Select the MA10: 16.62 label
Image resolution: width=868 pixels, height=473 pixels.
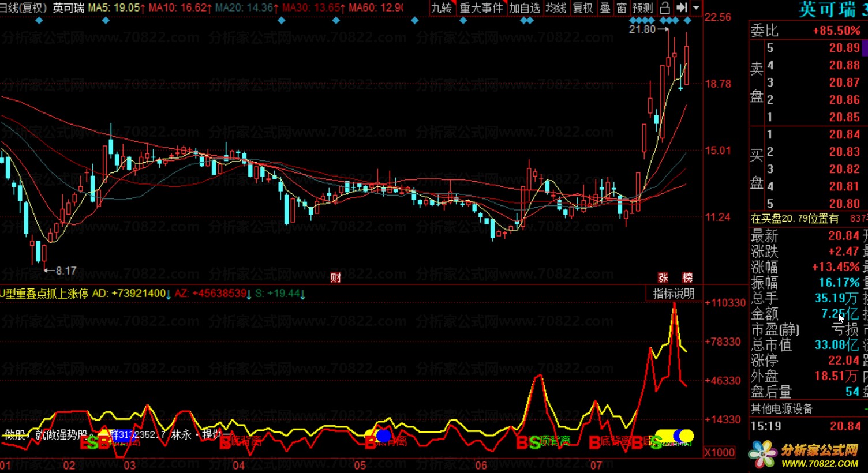pos(181,8)
